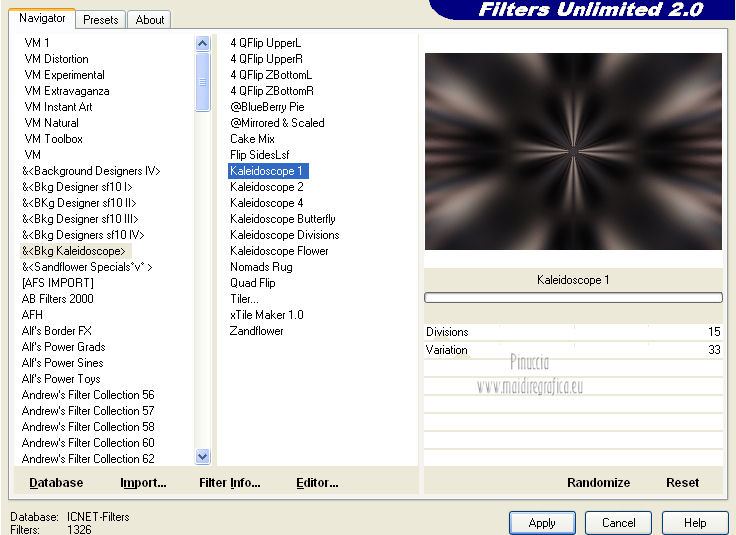The width and height of the screenshot is (736, 535).
Task: Click Import... button
Action: 143,482
